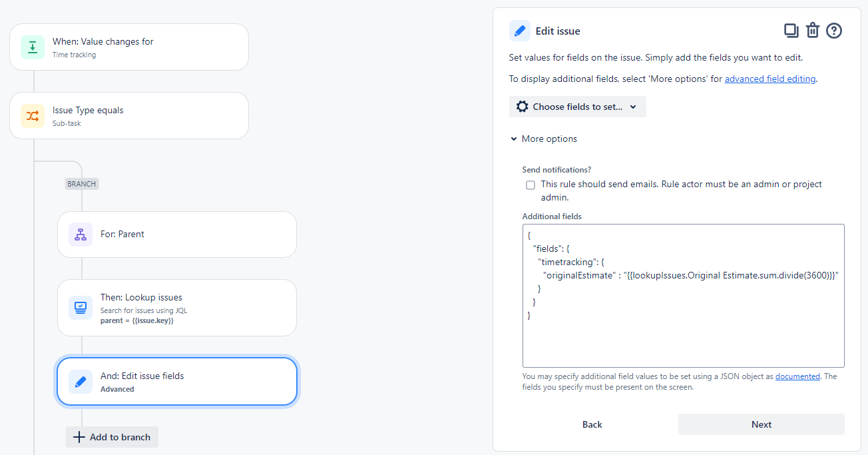Screen dimensions: 868x455
Task: Click the 'Time tracking' subtitle text
Action: pos(74,55)
